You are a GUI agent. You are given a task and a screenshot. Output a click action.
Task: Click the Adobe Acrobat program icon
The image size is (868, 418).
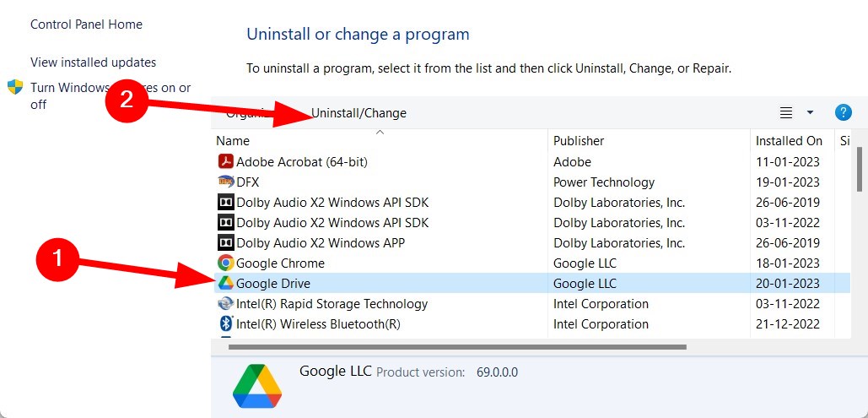tap(225, 162)
